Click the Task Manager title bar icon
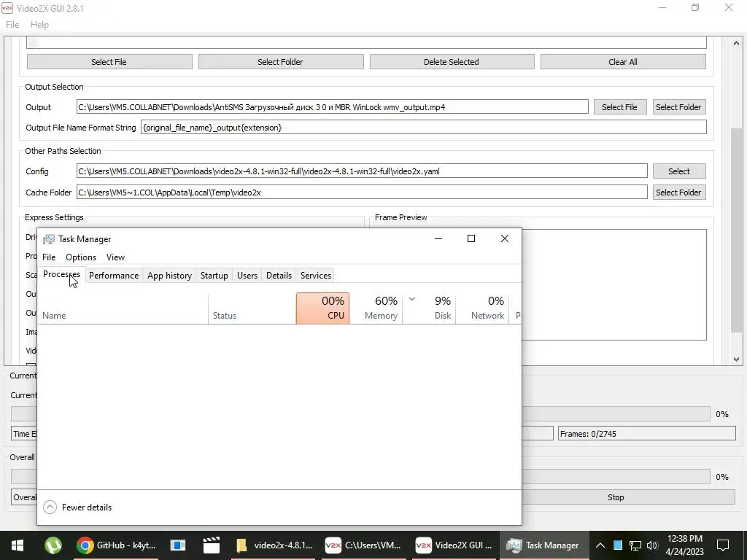 pos(49,239)
